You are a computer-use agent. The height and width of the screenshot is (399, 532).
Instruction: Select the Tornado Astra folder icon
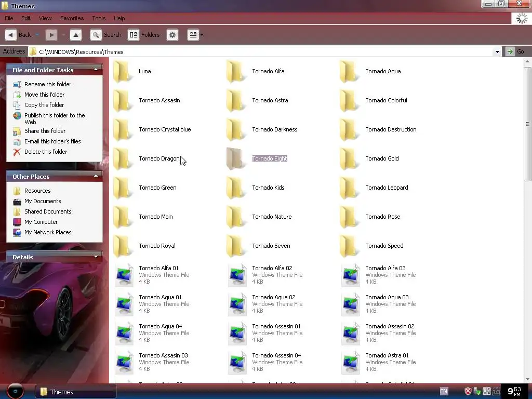235,100
